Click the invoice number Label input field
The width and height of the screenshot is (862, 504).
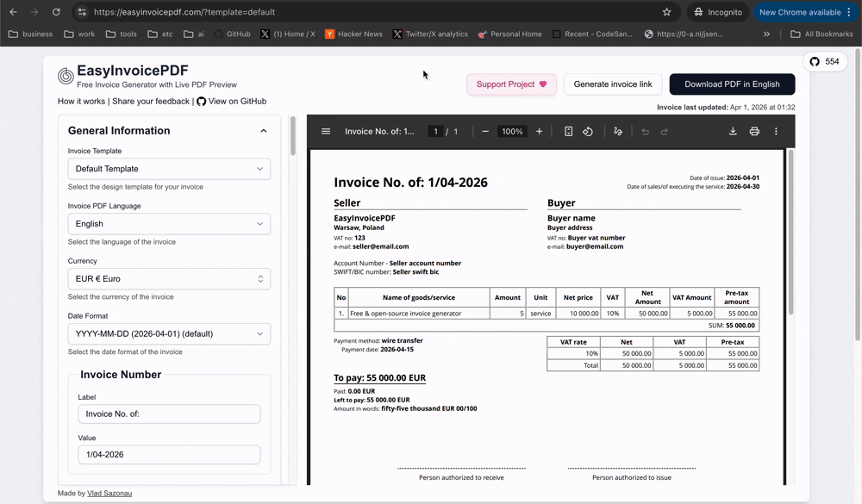click(169, 414)
